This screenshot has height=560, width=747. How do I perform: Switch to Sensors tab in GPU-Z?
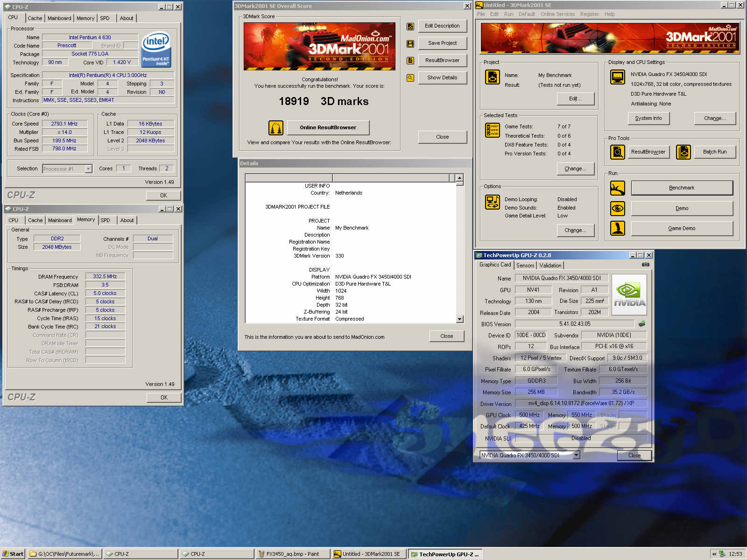click(x=525, y=265)
